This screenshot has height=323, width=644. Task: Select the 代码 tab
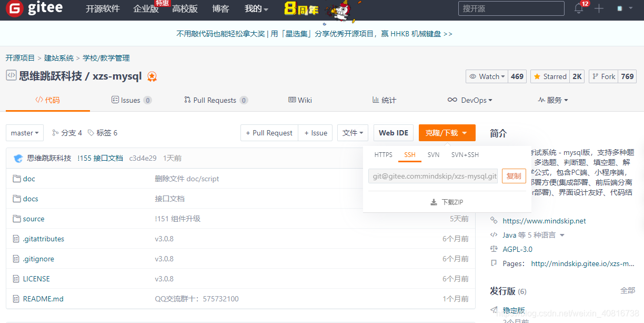[x=47, y=100]
